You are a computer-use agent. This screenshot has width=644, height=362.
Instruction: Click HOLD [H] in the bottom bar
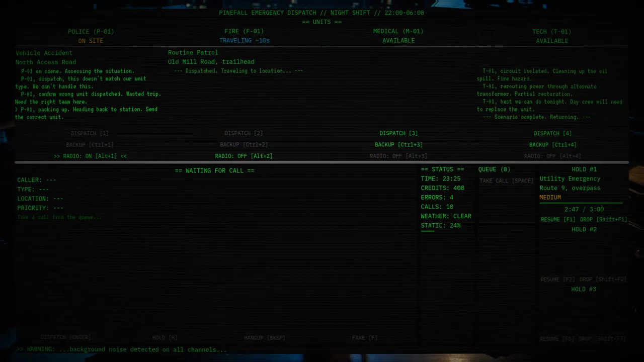click(x=165, y=338)
